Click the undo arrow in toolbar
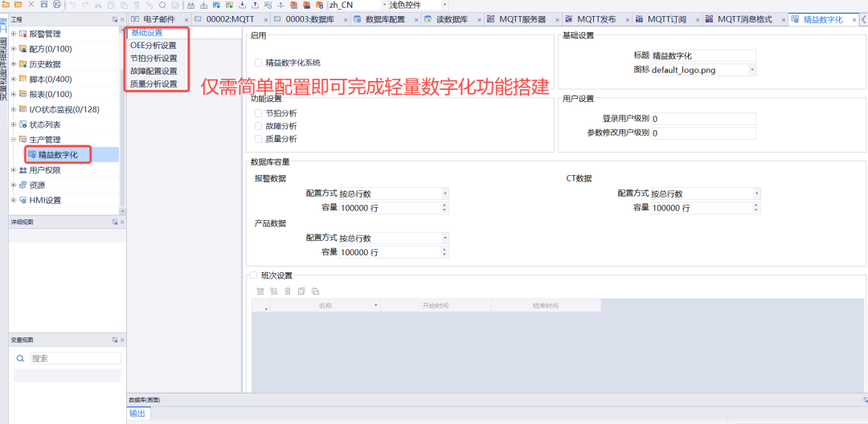The height and width of the screenshot is (424, 868). (72, 5)
